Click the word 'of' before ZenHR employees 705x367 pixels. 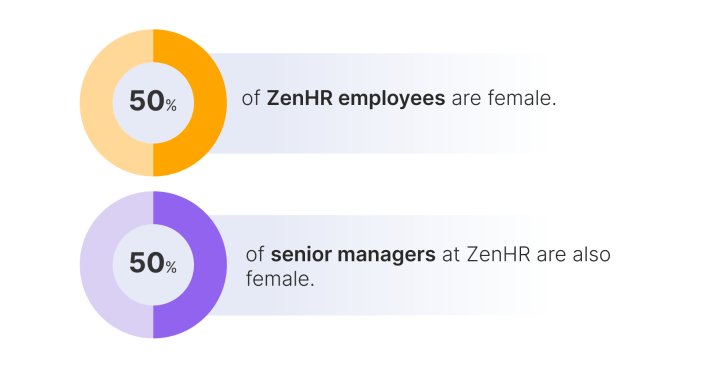(250, 98)
